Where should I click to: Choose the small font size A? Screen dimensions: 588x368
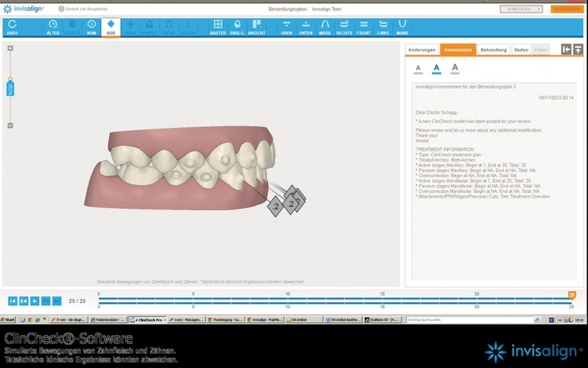click(x=418, y=68)
